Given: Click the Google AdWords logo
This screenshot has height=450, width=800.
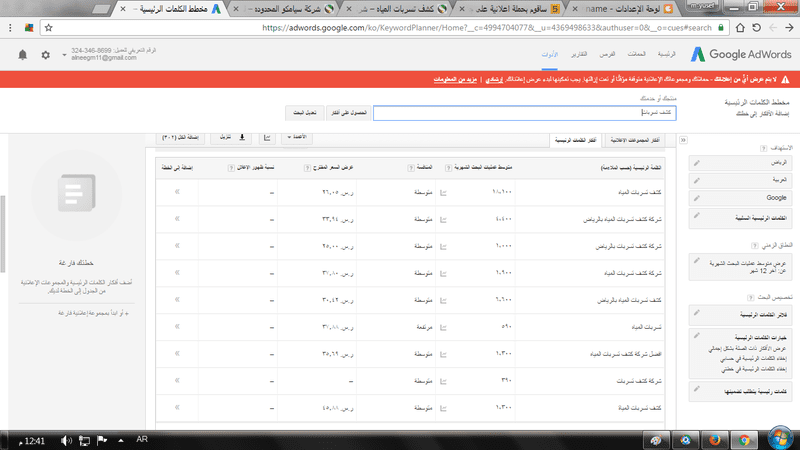Looking at the screenshot, I should pos(741,54).
